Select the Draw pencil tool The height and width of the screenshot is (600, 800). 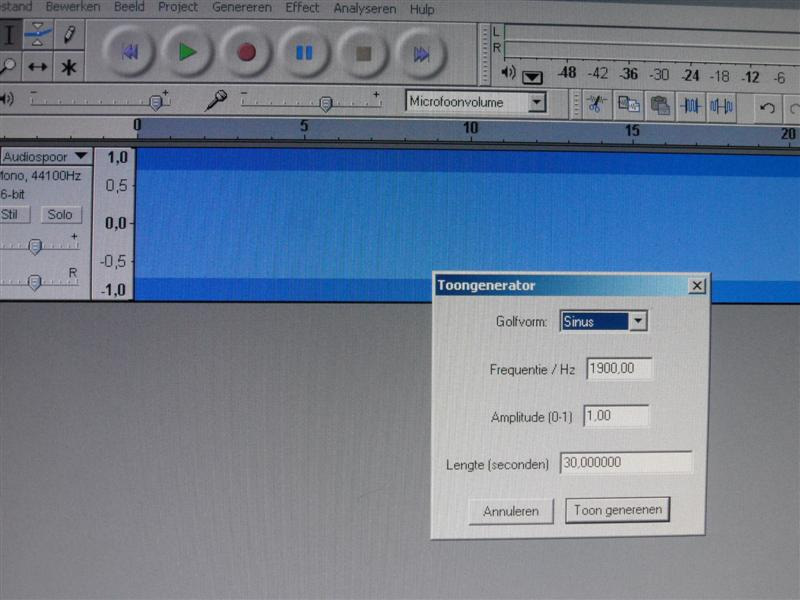69,33
